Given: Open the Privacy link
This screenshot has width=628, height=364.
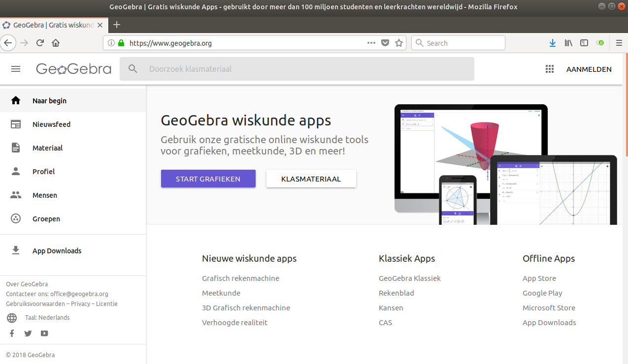Looking at the screenshot, I should 80,304.
